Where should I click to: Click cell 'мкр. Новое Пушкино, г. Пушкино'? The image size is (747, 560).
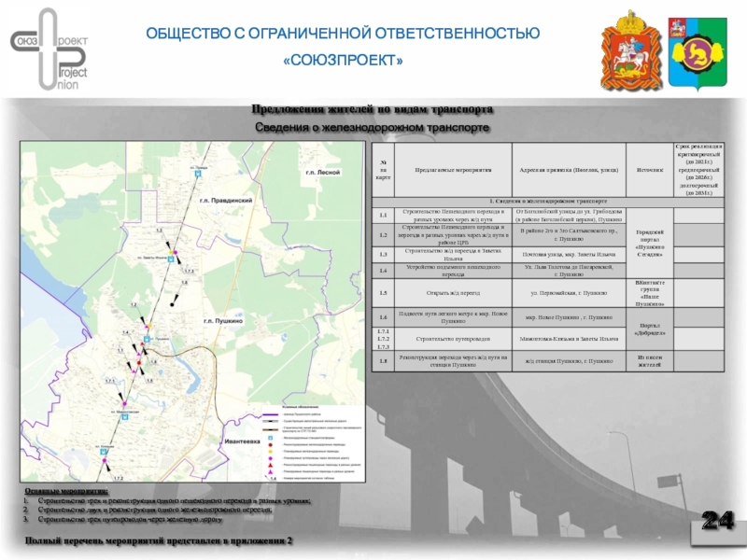click(569, 317)
